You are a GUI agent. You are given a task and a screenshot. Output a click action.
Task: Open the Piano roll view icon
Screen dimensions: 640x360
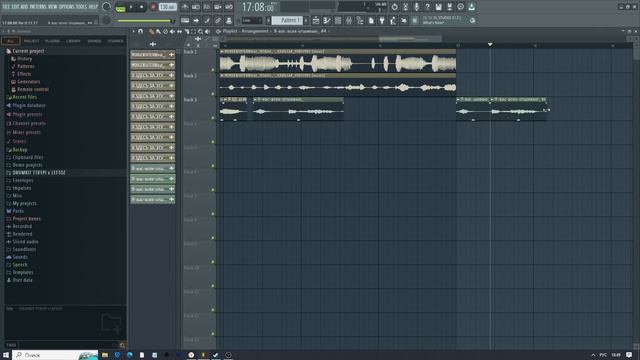(327, 20)
